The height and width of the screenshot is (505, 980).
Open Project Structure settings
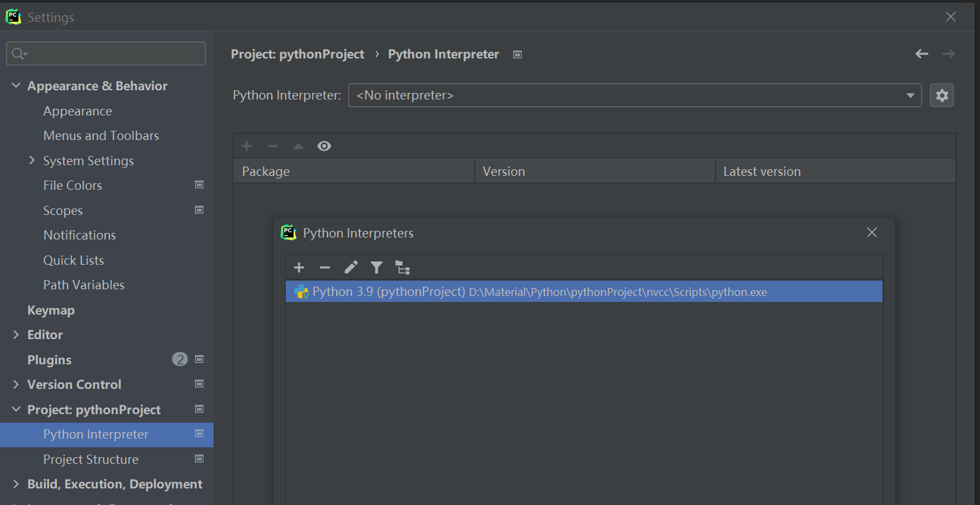click(91, 459)
